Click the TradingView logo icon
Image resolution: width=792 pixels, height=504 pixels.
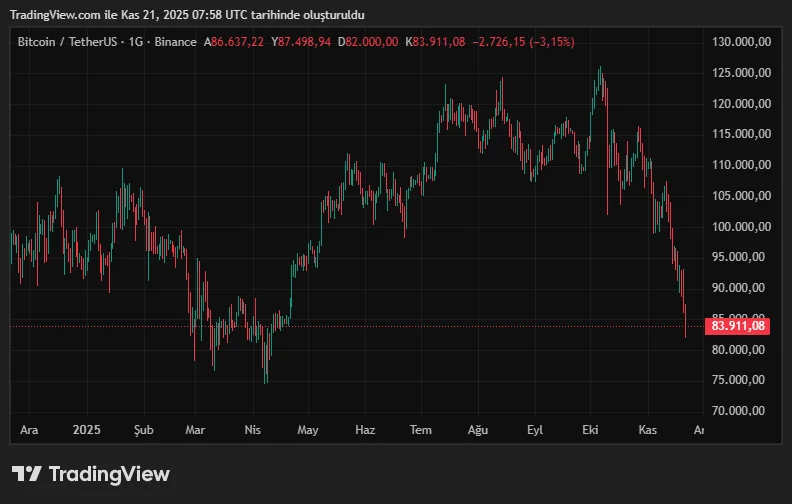point(27,474)
